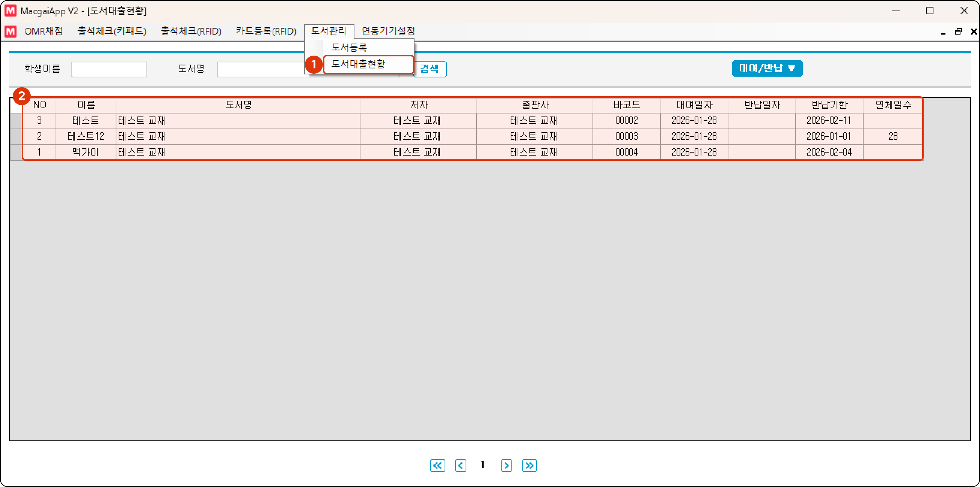The image size is (980, 487).
Task: Click the MacgaiApp logo in title bar
Action: (x=10, y=11)
